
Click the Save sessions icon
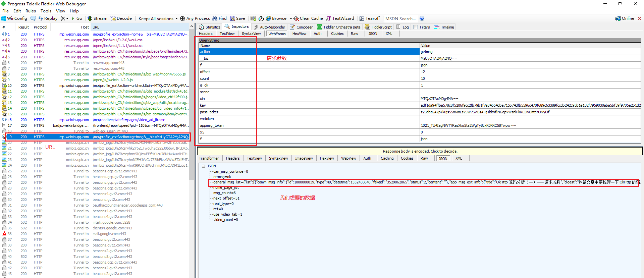pos(232,18)
